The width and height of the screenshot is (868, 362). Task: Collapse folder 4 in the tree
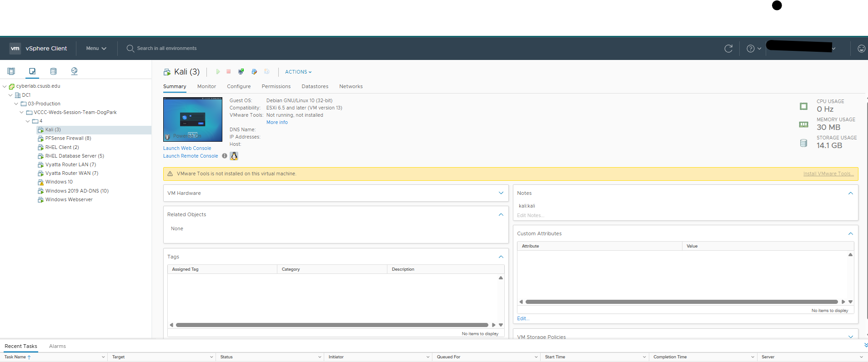pyautogui.click(x=28, y=121)
